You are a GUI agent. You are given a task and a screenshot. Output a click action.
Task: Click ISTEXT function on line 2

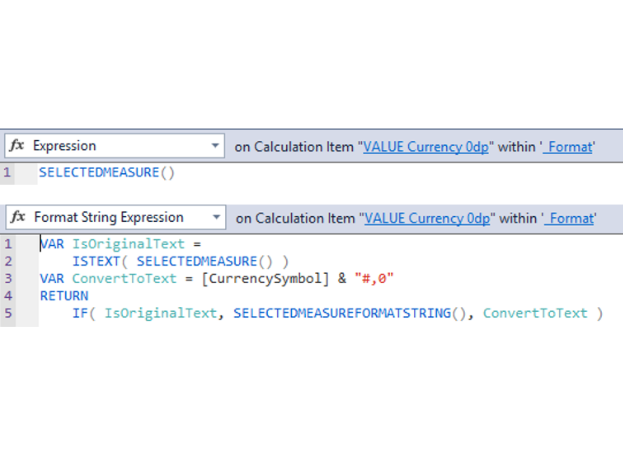click(x=96, y=261)
